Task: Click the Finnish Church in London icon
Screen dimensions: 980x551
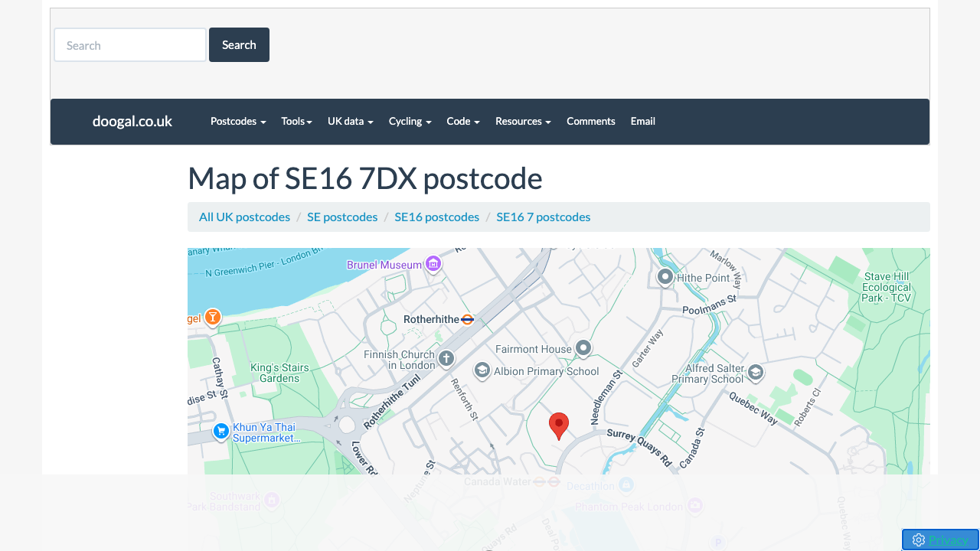Action: click(x=445, y=357)
